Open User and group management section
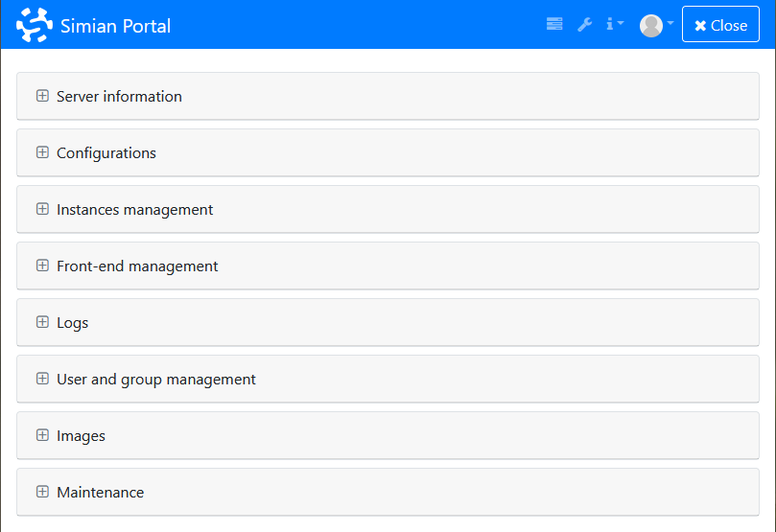776x532 pixels. pyautogui.click(x=156, y=380)
